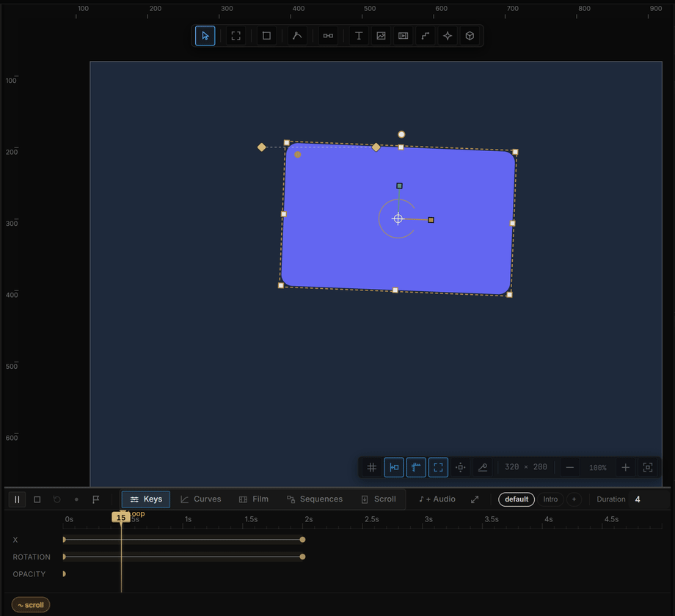Click the corner radius dot inside shape
This screenshot has height=616, width=675.
297,155
